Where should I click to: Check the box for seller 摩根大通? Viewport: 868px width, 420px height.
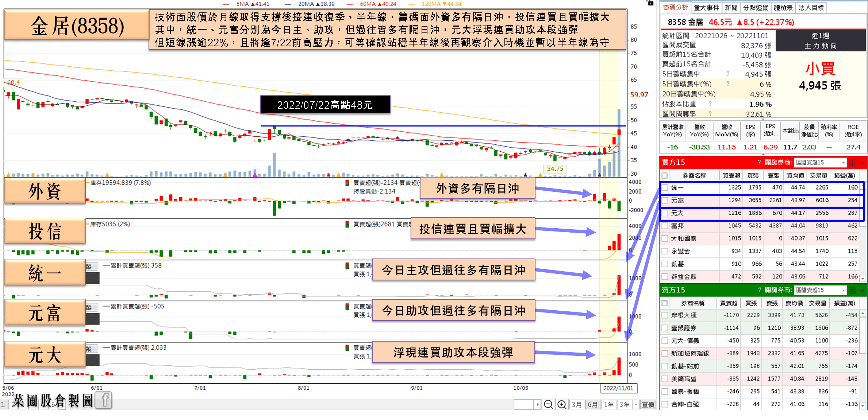tap(665, 315)
